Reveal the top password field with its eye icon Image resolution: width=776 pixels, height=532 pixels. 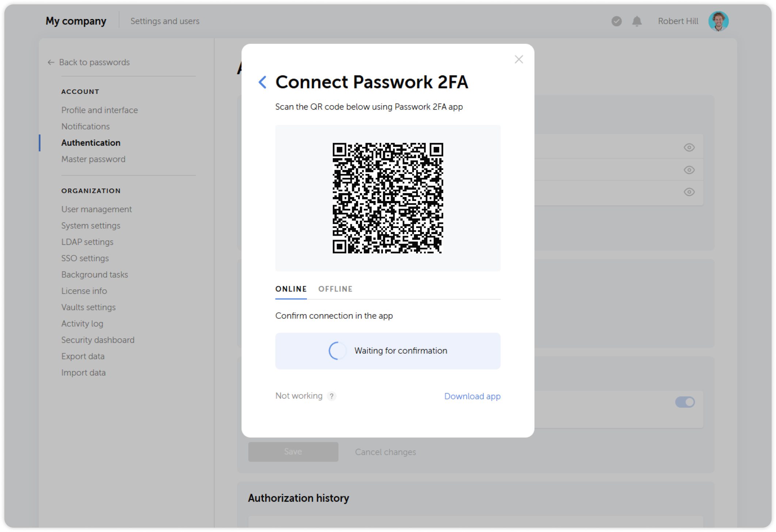(689, 147)
